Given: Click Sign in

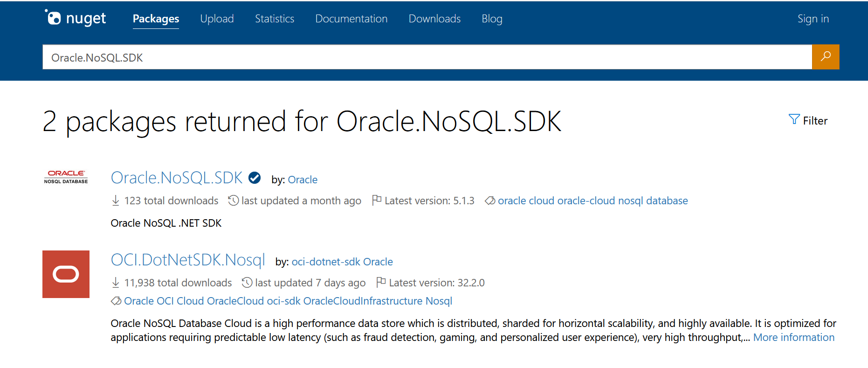Looking at the screenshot, I should tap(813, 19).
